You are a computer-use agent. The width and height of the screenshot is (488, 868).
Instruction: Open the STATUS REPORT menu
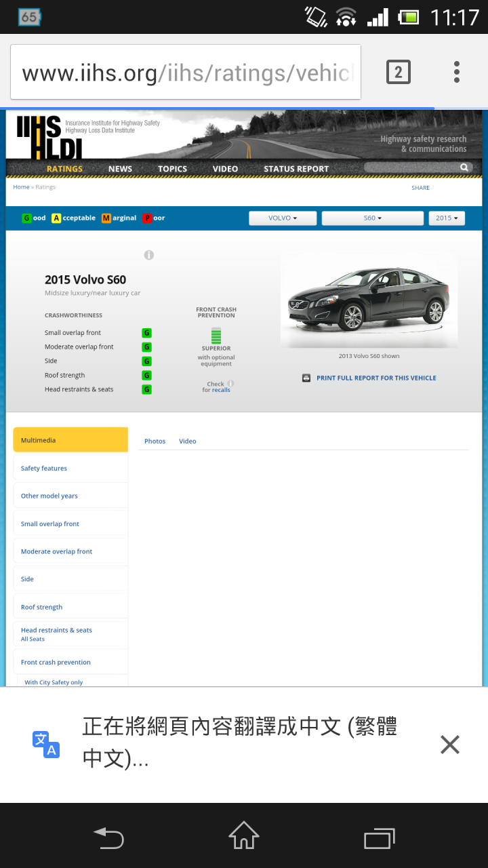pos(296,169)
